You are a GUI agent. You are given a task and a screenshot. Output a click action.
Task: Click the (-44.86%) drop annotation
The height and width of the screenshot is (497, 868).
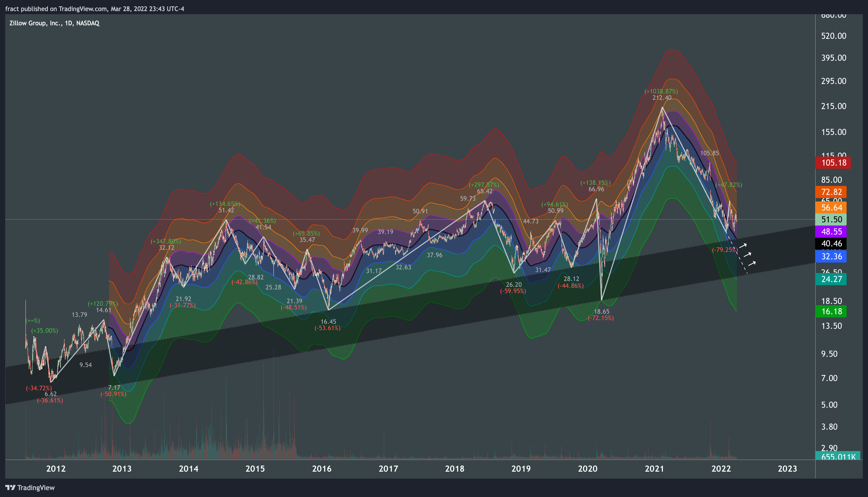pos(571,286)
